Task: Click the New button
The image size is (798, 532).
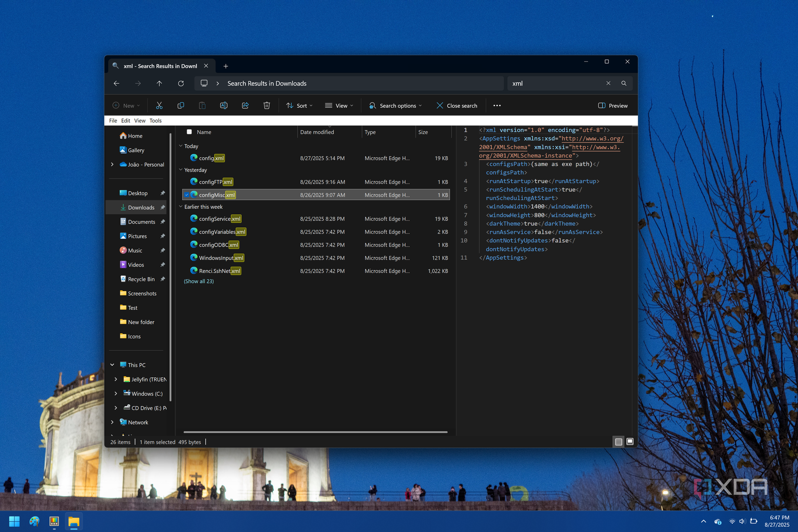Action: click(126, 105)
